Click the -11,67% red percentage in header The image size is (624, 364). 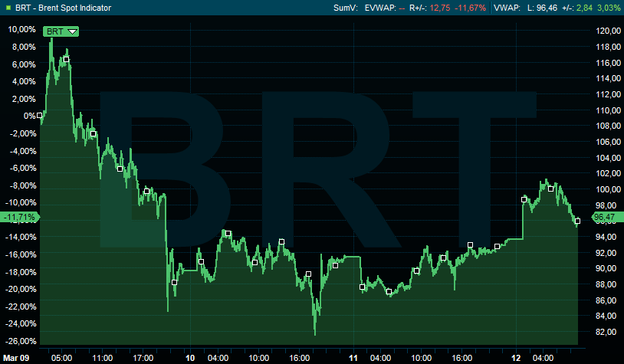[x=469, y=8]
